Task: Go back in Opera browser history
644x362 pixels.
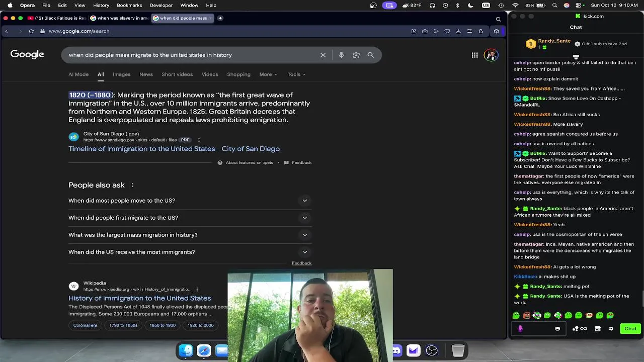Action: (x=7, y=31)
